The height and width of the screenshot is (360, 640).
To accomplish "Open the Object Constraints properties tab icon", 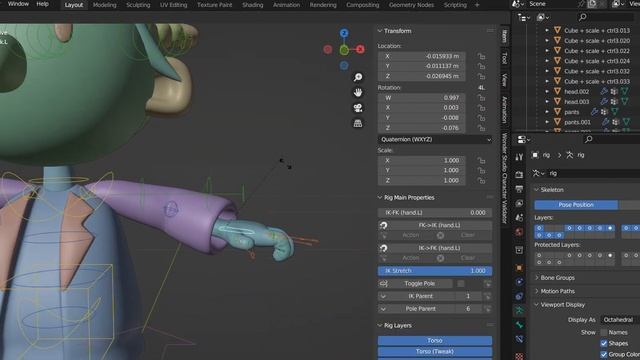I will click(x=519, y=296).
